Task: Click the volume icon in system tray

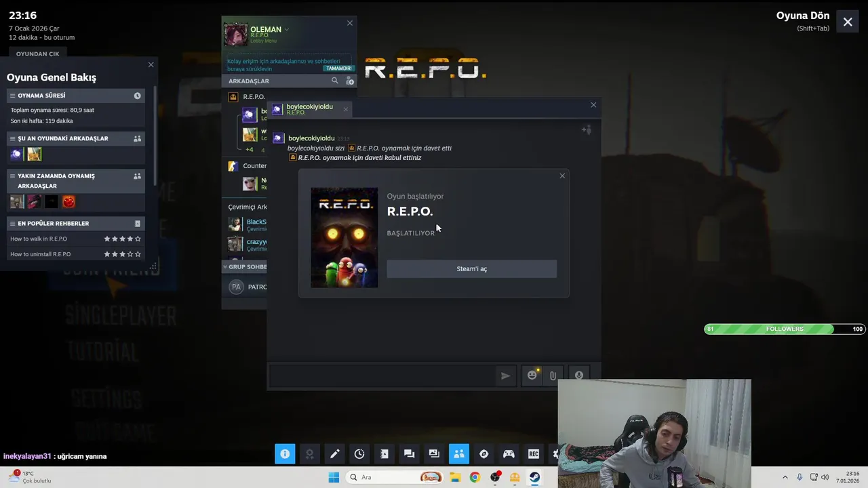Action: pos(825,477)
